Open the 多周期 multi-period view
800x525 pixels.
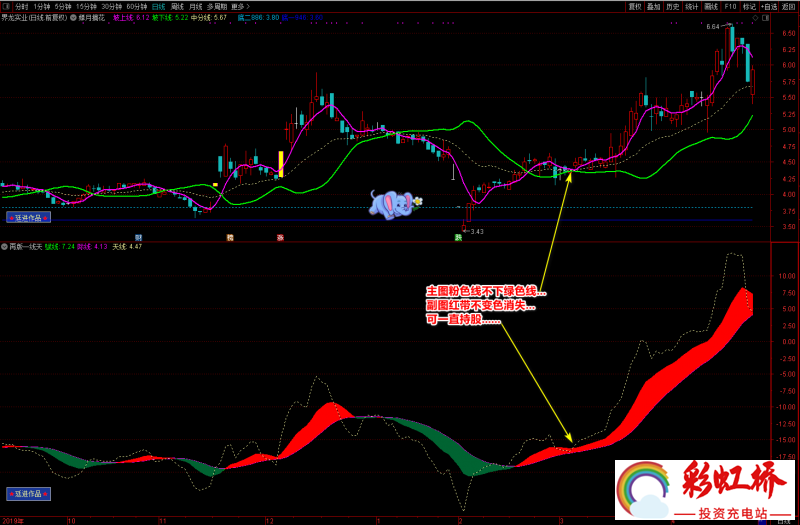[217, 7]
